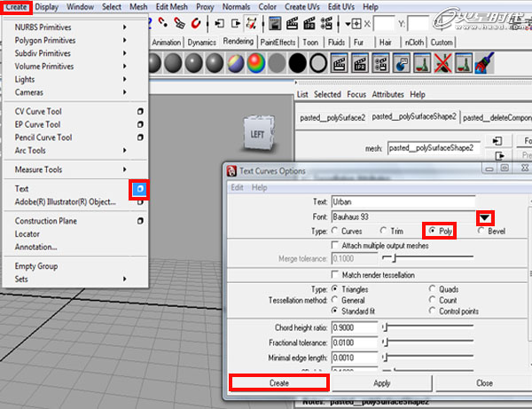532x409 pixels.
Task: Toggle the construction history icon
Action: pyautogui.click(x=252, y=23)
